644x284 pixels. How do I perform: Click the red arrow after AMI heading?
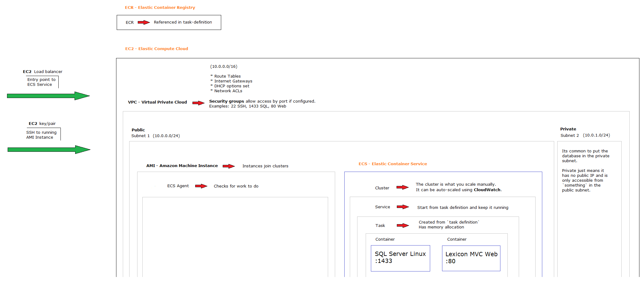229,166
